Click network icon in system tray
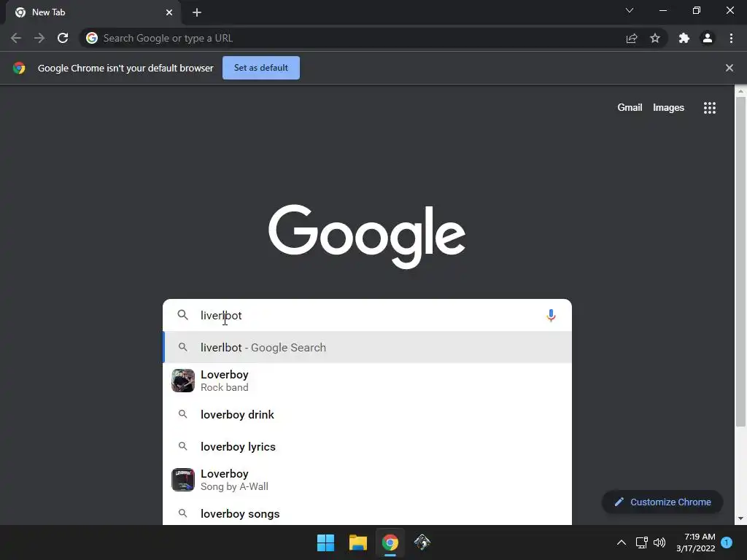 pos(642,542)
